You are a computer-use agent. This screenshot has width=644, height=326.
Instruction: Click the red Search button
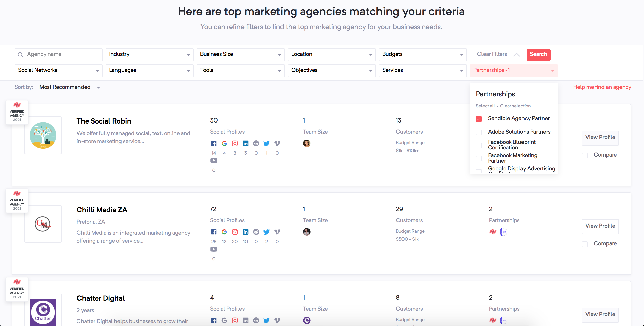(538, 55)
